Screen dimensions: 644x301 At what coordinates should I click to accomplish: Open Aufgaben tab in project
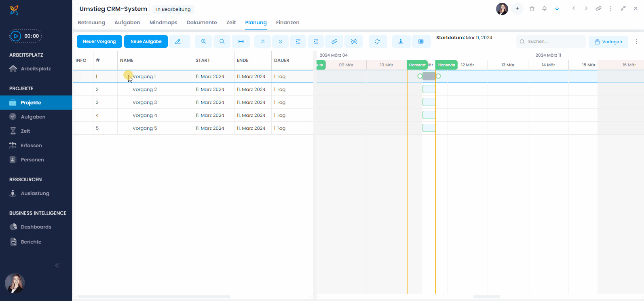pyautogui.click(x=127, y=23)
